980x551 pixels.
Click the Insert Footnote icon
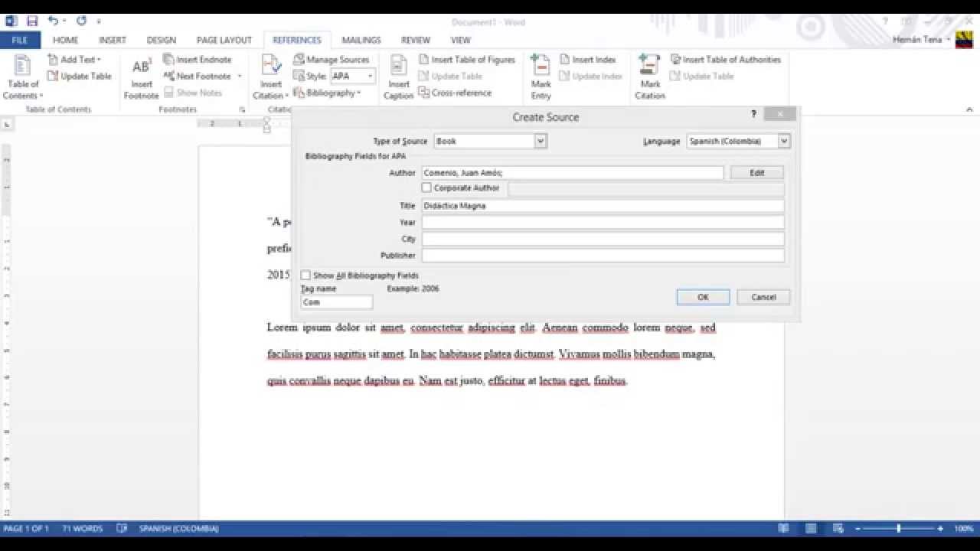tap(142, 77)
